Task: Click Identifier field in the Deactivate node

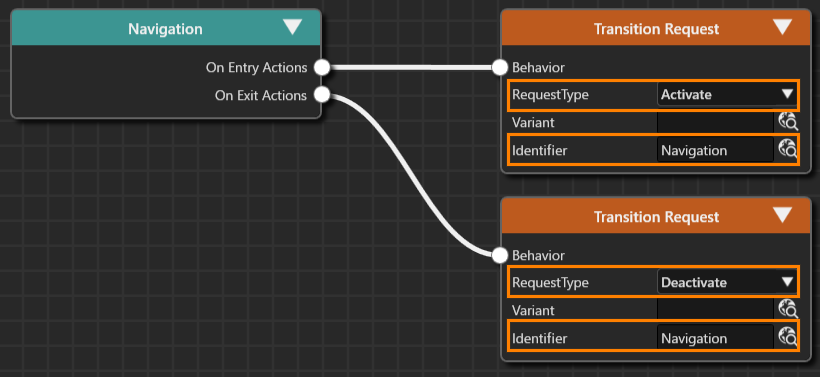Action: (x=715, y=338)
